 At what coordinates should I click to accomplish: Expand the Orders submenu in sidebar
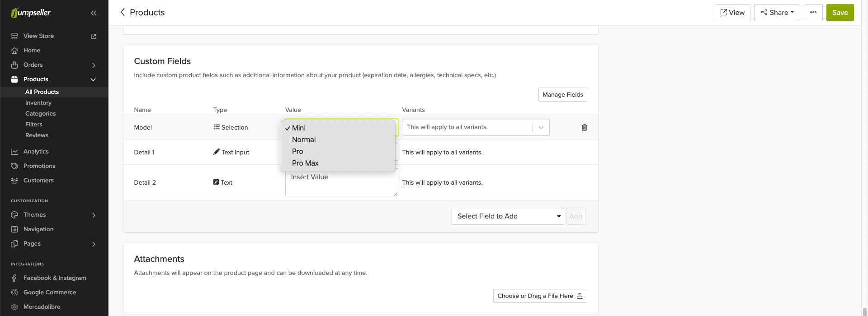pos(94,65)
